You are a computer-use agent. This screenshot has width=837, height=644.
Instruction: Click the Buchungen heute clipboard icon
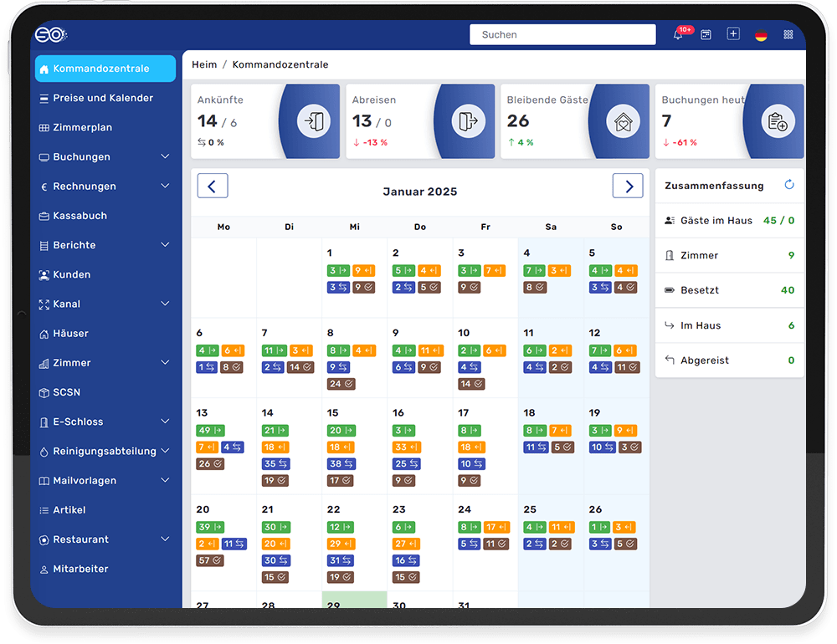(778, 121)
